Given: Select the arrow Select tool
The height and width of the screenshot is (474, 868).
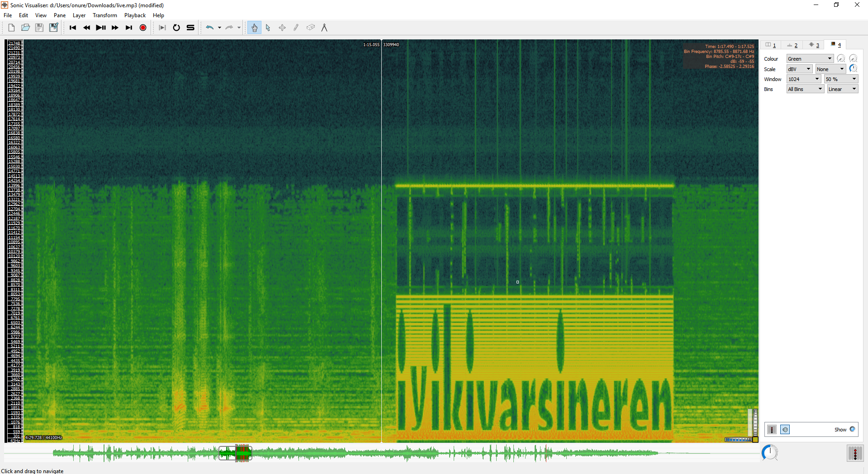Looking at the screenshot, I should click(x=268, y=28).
